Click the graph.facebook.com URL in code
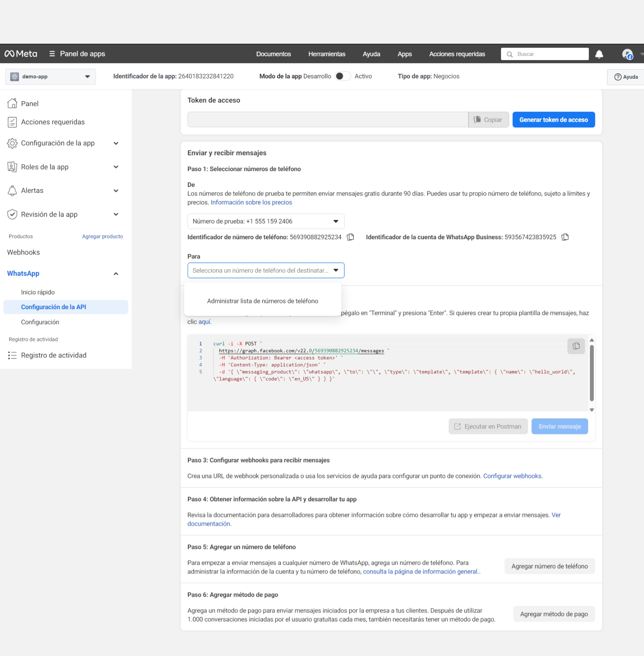The height and width of the screenshot is (656, 644). [x=301, y=351]
